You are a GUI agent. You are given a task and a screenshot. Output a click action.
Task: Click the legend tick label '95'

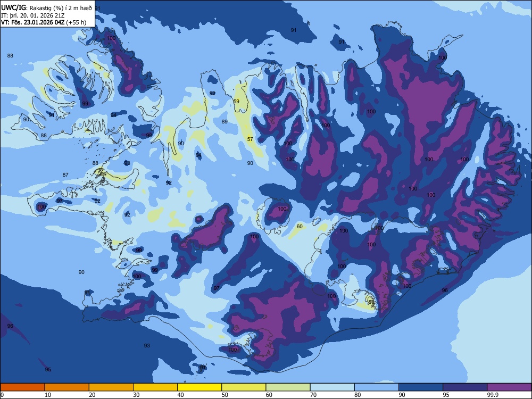446,395
